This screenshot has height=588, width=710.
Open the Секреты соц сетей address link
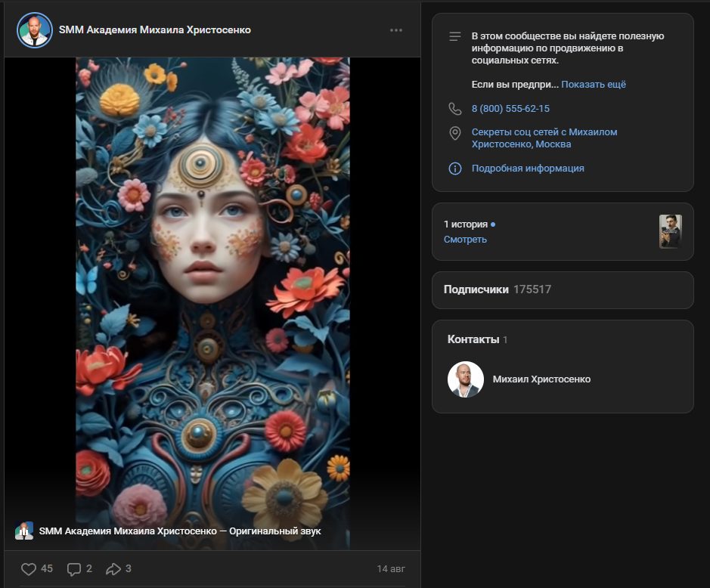click(x=544, y=138)
